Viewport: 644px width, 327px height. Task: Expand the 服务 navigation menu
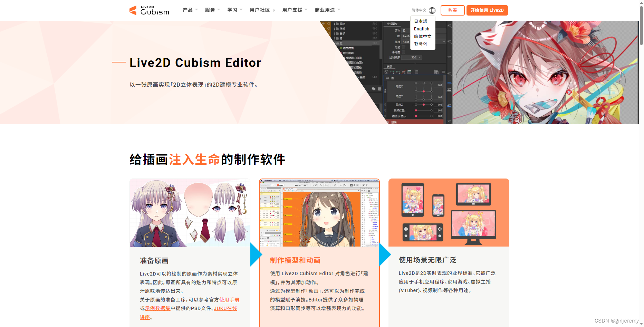pos(212,10)
